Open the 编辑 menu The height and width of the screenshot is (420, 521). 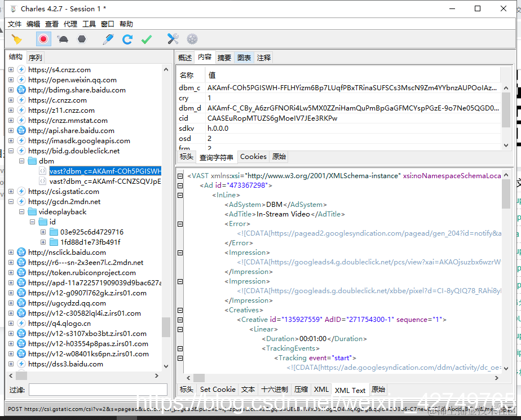click(33, 24)
